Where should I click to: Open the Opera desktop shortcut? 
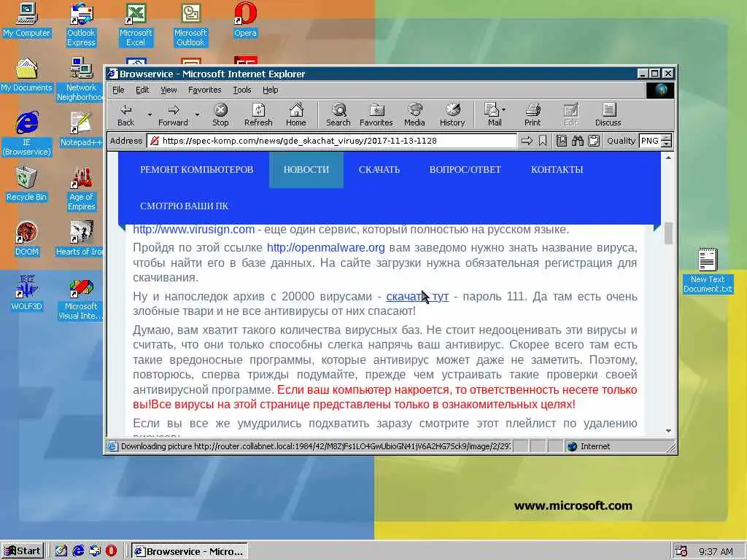[245, 20]
